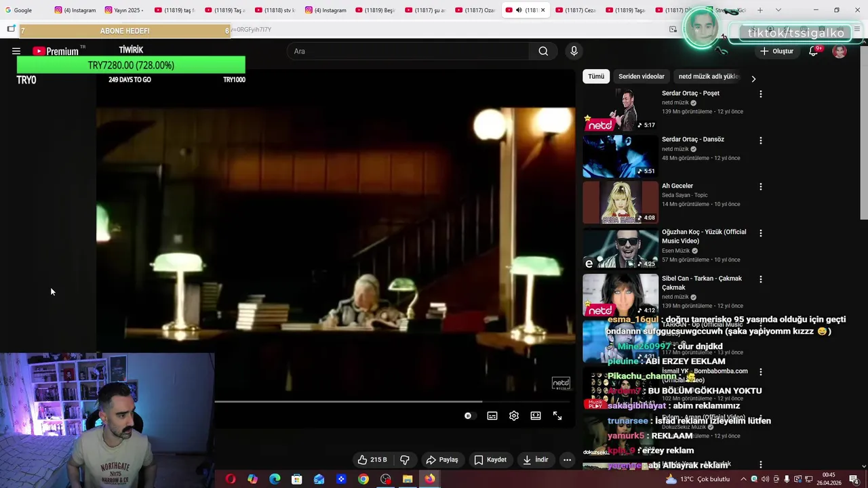Screen dimensions: 868x488
Task: Open the Serdar Ortaç - Poşet thumbnail
Action: [620, 110]
